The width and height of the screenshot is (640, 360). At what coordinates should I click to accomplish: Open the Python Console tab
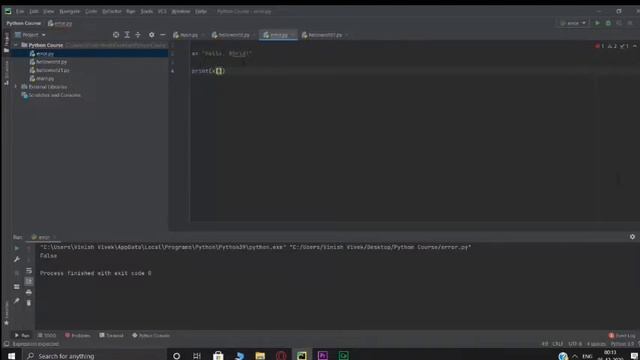click(151, 336)
